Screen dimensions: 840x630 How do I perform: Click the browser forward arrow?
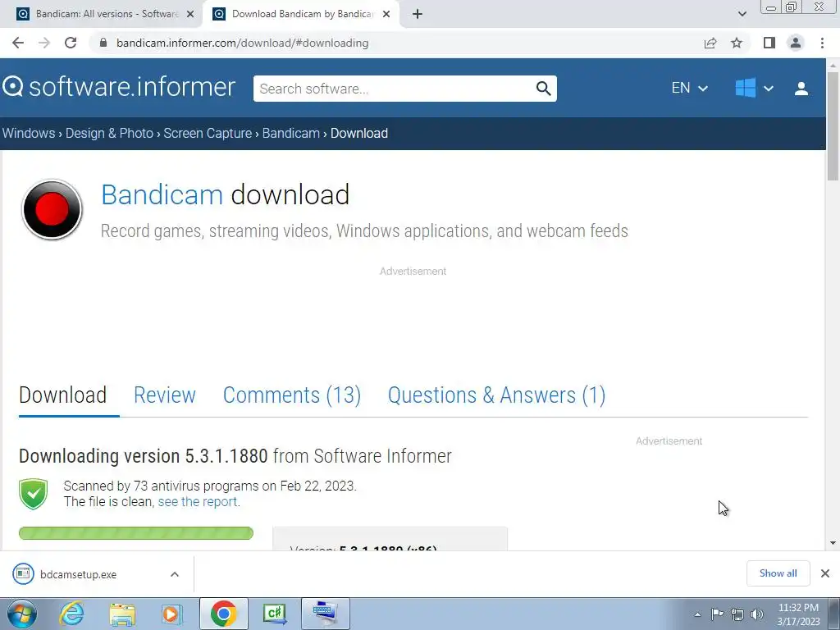click(44, 43)
